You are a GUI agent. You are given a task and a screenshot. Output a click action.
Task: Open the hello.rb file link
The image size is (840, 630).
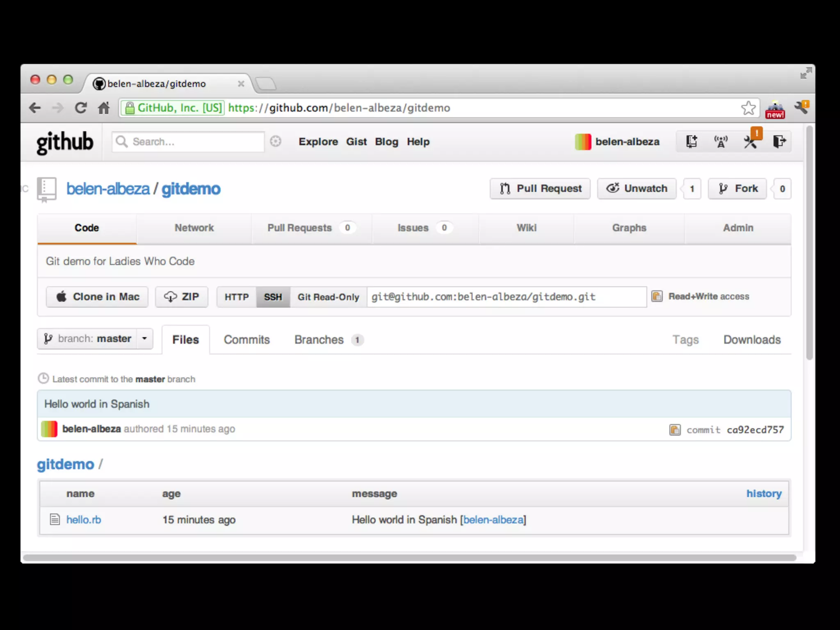[84, 520]
